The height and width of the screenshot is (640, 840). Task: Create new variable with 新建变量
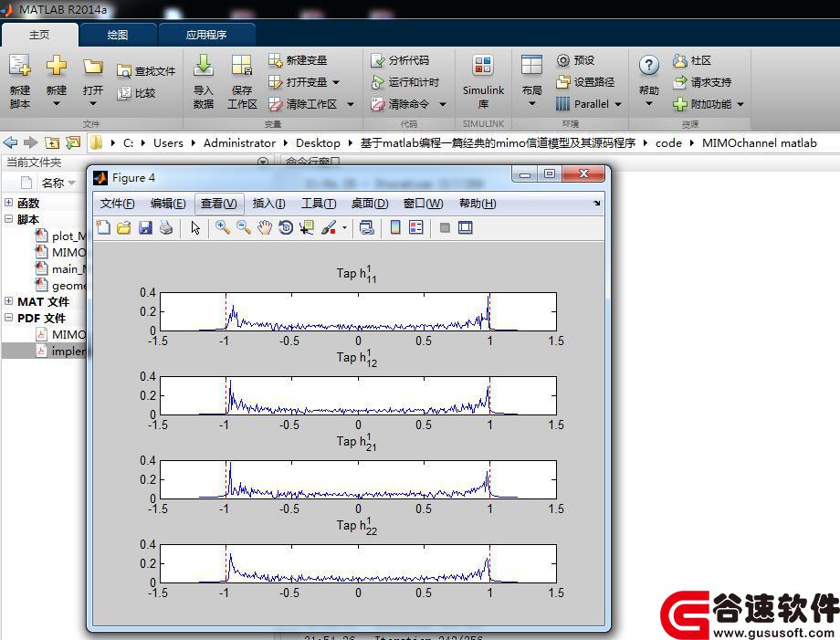298,60
